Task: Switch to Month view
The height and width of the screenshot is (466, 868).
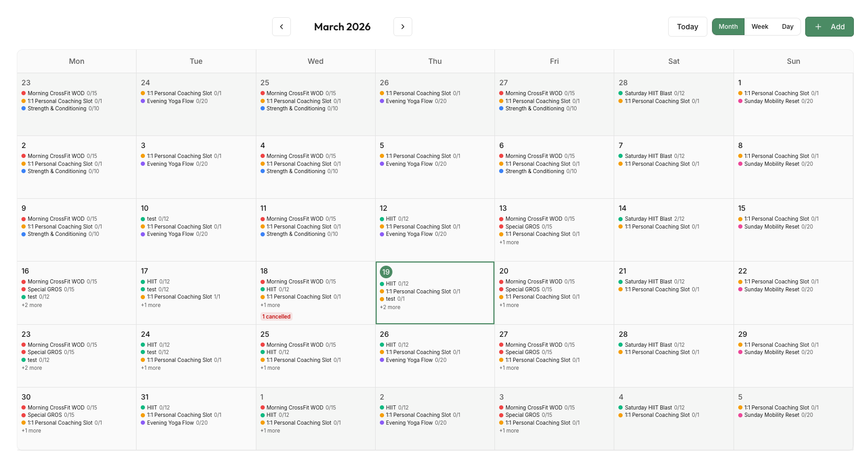Action: (728, 27)
